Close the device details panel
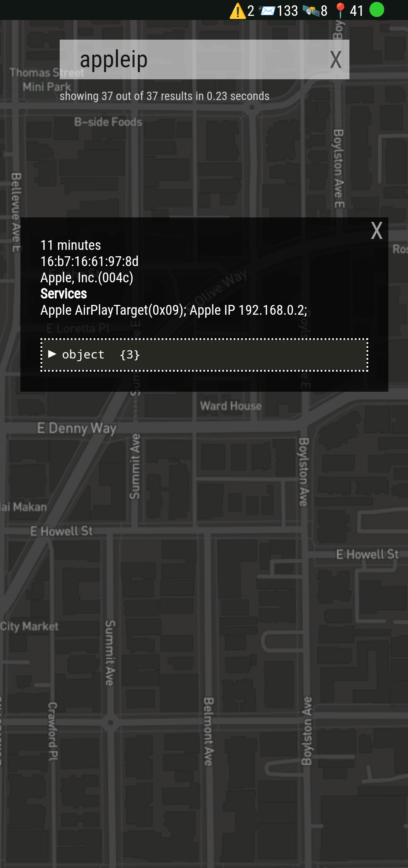This screenshot has width=408, height=868. click(x=377, y=230)
